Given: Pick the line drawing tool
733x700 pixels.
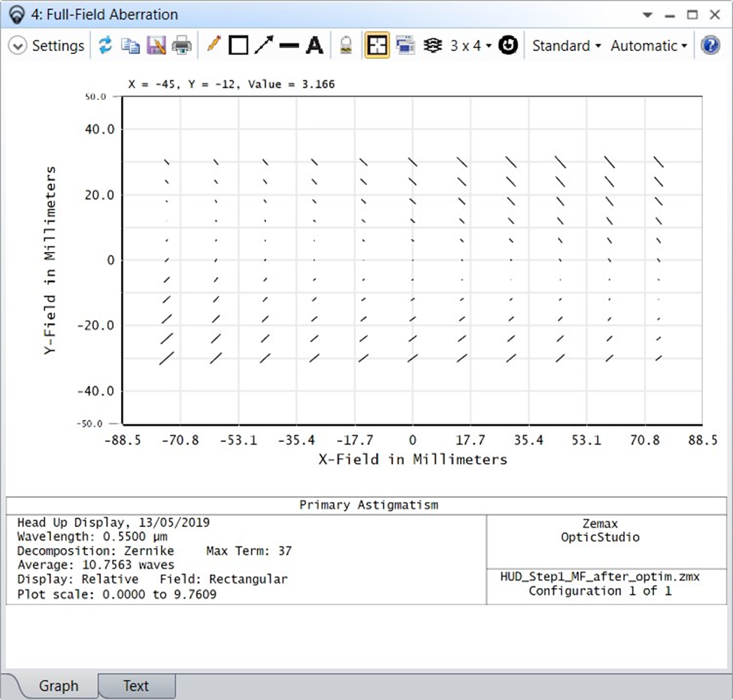Looking at the screenshot, I should click(x=289, y=46).
